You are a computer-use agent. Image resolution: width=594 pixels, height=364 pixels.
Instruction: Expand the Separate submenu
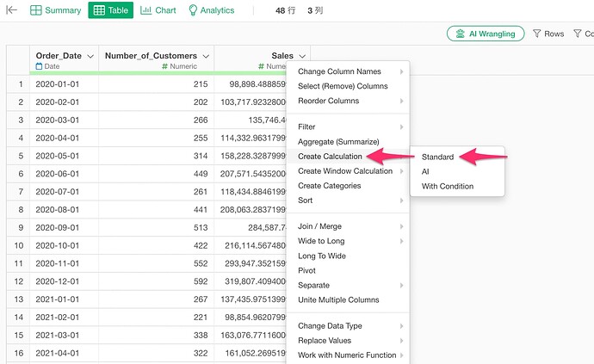[x=348, y=285]
